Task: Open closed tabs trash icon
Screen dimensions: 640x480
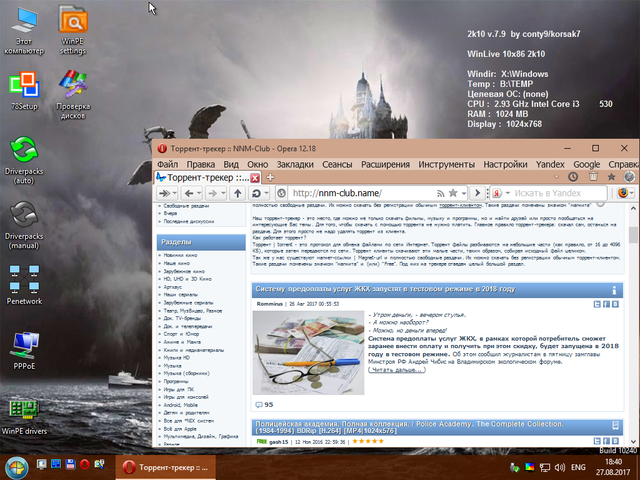Action: 593,177
